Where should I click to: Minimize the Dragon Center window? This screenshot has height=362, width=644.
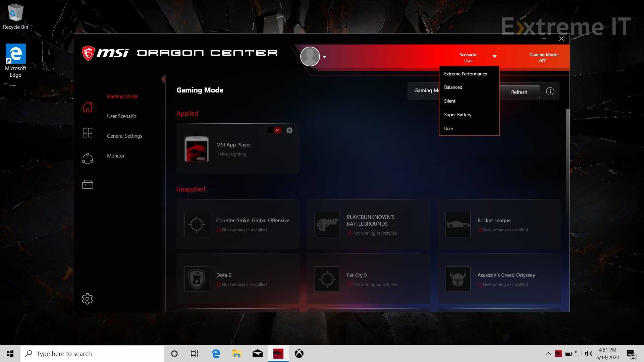544,39
